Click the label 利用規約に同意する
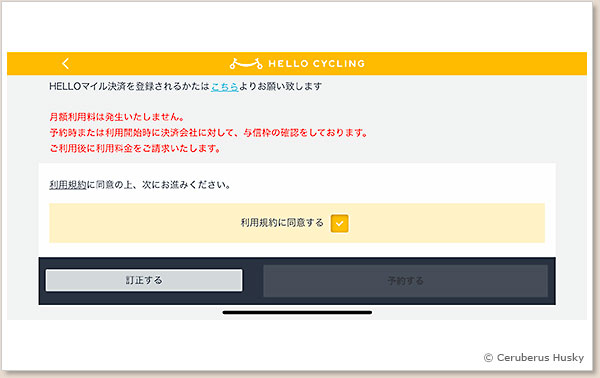 pos(282,223)
